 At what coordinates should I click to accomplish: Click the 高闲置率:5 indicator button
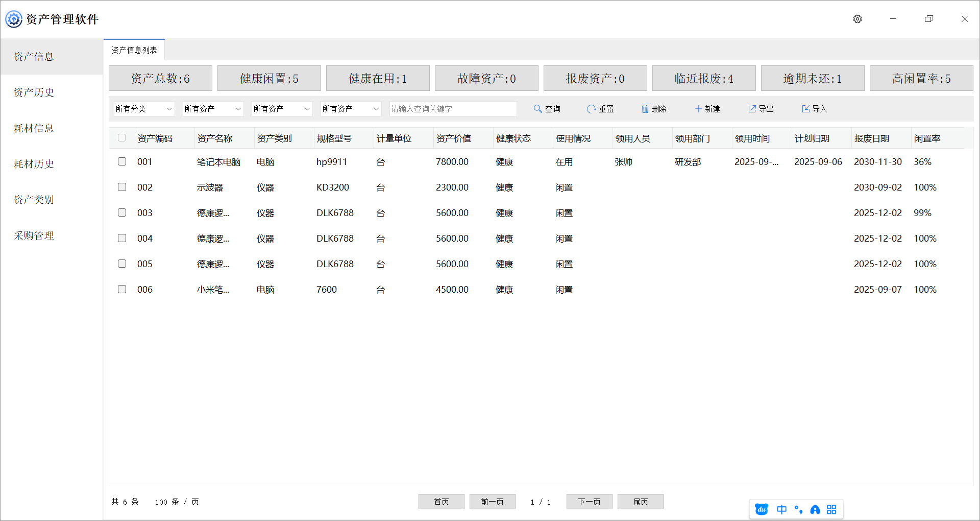(x=921, y=78)
